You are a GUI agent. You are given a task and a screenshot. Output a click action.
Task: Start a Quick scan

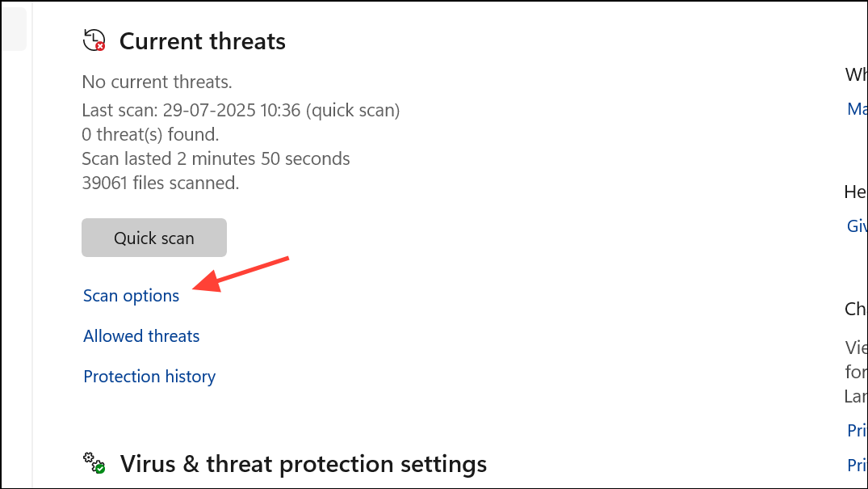click(153, 238)
